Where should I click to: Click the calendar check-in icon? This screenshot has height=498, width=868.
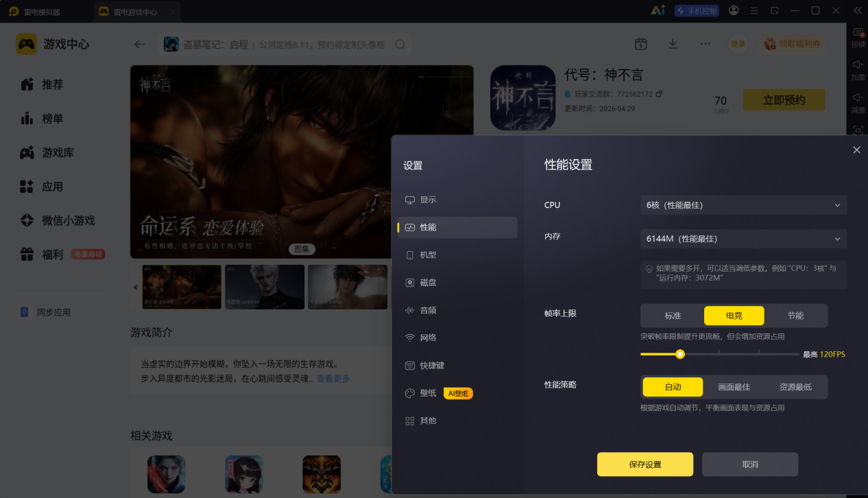tap(641, 44)
